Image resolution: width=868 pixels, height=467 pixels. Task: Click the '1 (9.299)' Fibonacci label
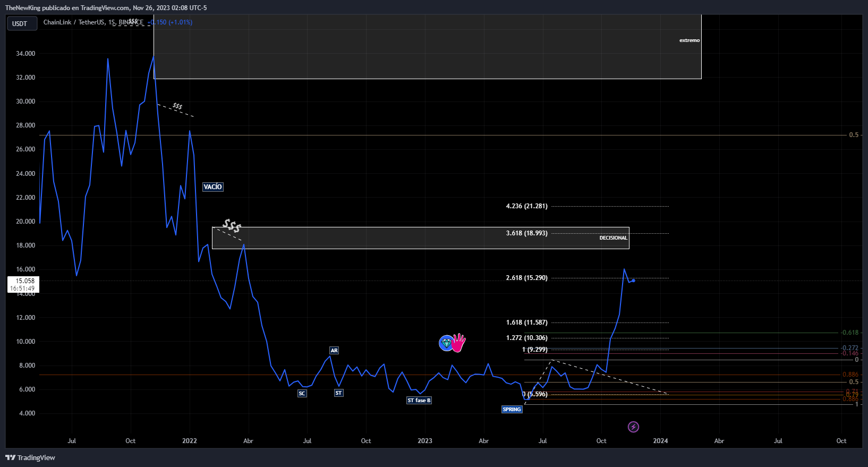534,350
